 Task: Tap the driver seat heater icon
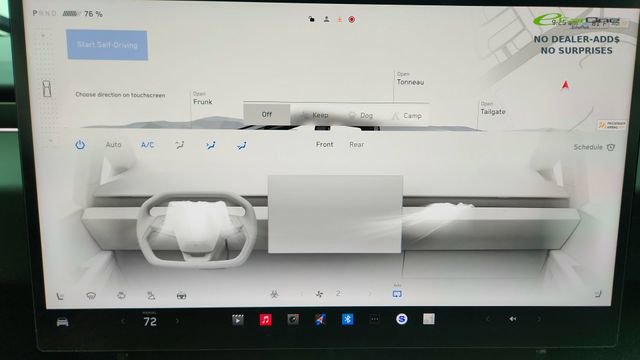pos(60,296)
